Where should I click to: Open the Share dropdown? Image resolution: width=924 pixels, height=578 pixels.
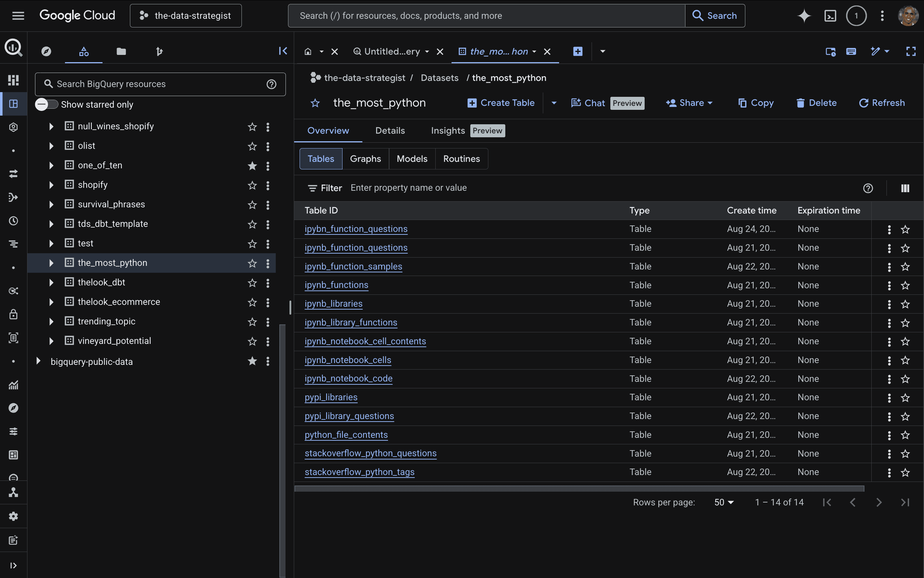tap(689, 103)
